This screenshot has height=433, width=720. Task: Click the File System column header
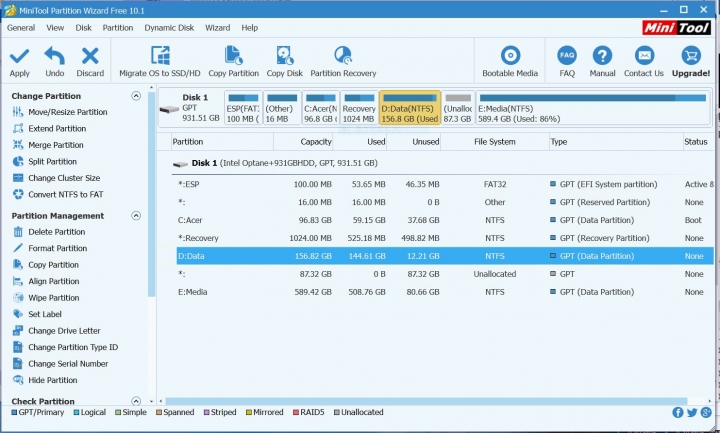pyautogui.click(x=495, y=142)
